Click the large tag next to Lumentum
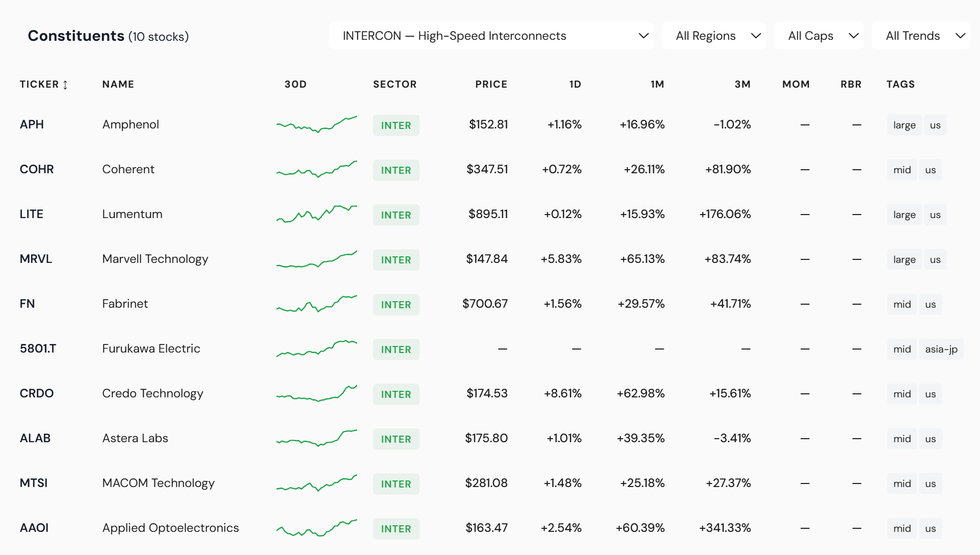 pyautogui.click(x=904, y=214)
